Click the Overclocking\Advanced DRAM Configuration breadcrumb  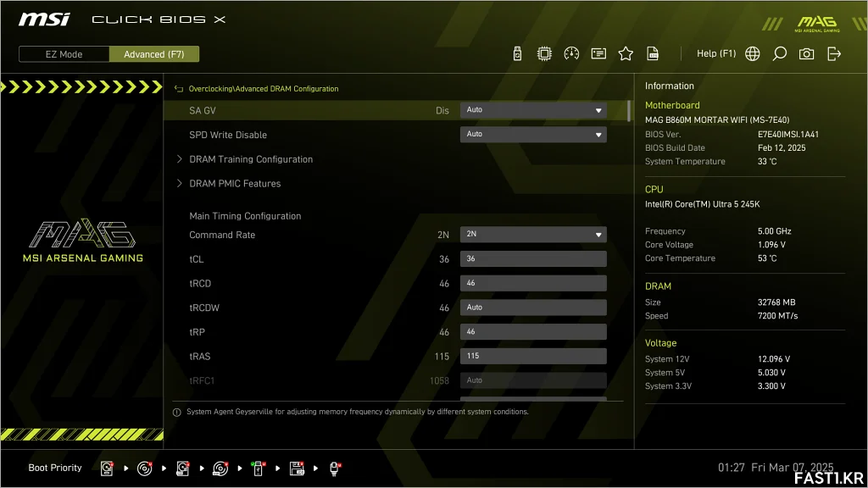tap(264, 88)
